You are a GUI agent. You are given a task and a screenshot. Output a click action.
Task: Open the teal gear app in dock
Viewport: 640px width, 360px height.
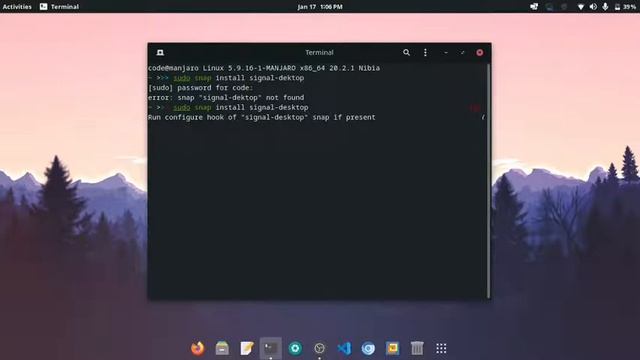click(x=295, y=348)
